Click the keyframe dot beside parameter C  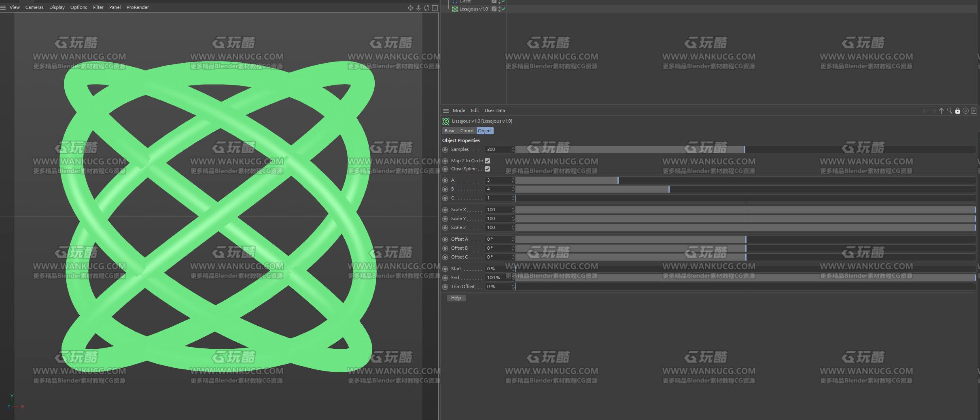click(445, 198)
